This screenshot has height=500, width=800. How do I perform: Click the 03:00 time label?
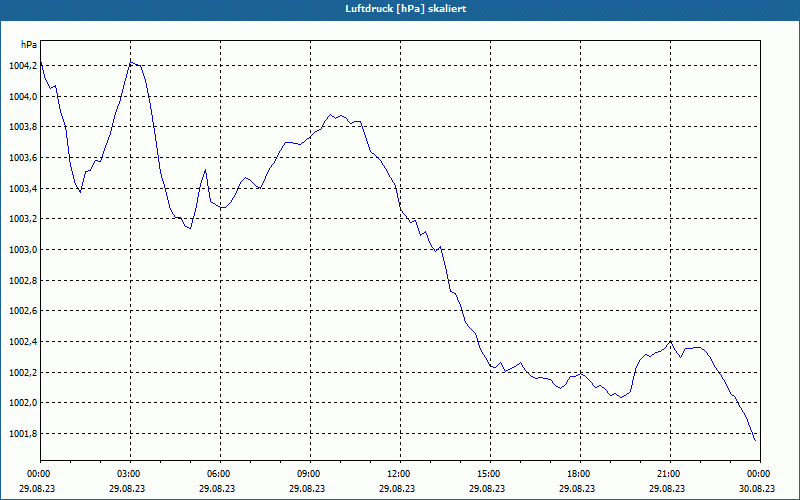130,474
